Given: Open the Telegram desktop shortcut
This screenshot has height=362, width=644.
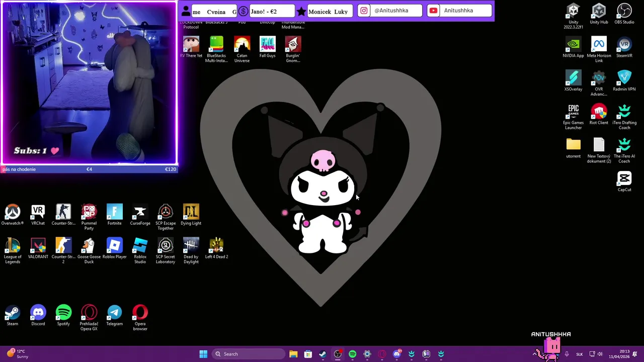Looking at the screenshot, I should (114, 316).
